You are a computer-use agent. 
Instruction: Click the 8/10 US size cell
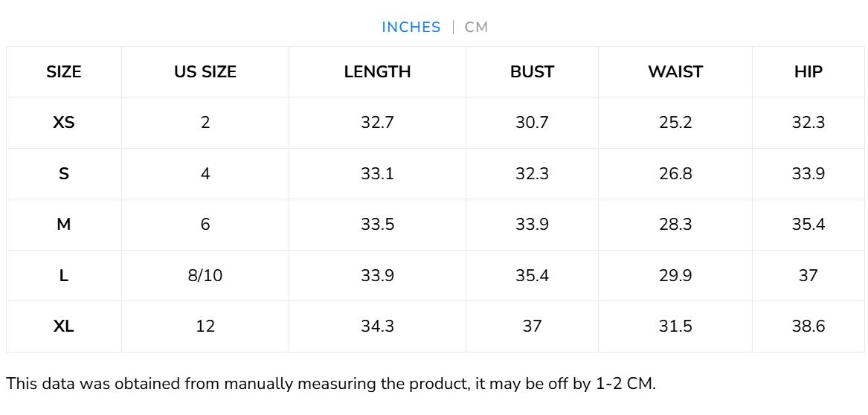coord(205,276)
